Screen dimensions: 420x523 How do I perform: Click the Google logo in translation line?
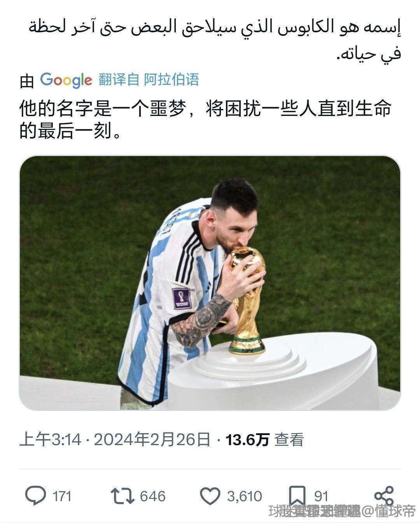click(x=66, y=80)
